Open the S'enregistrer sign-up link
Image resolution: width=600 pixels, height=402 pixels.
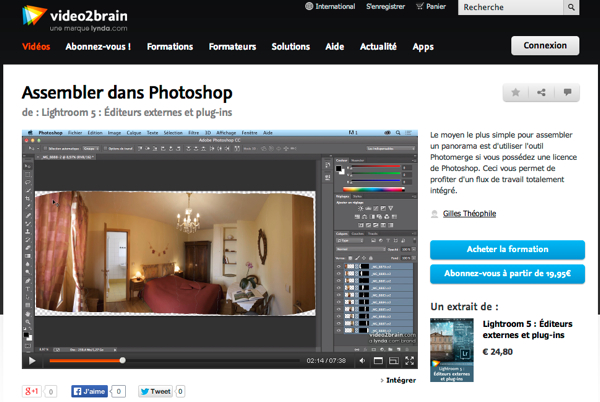point(385,7)
